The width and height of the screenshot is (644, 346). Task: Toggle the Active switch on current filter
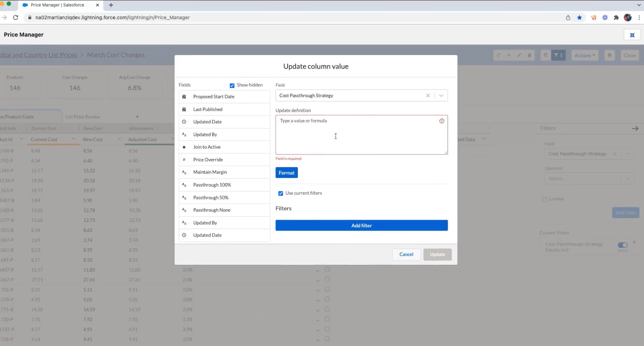(623, 245)
